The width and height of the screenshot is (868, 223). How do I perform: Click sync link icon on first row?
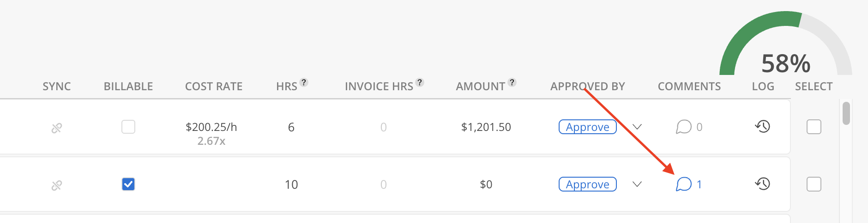point(57,128)
